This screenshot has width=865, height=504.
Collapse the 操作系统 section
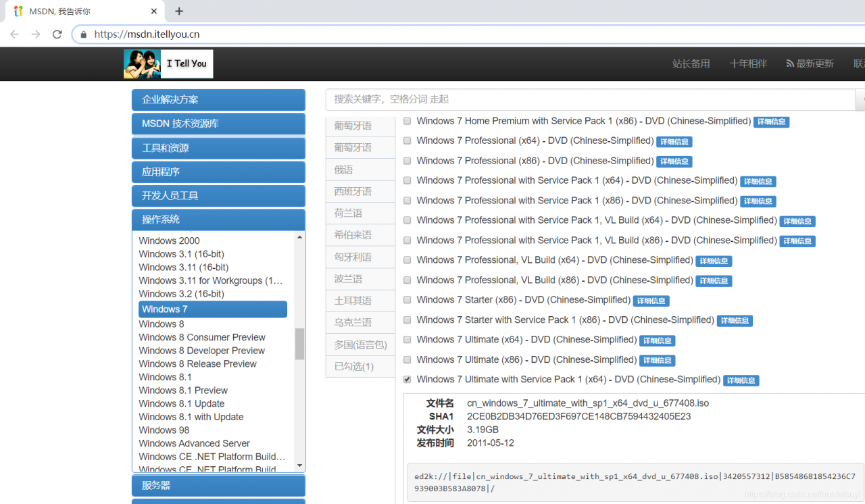tap(218, 220)
